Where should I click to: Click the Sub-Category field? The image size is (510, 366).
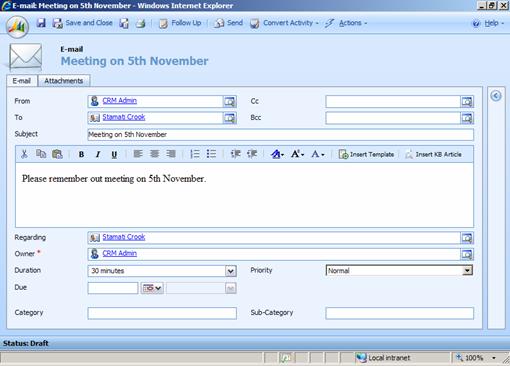400,313
